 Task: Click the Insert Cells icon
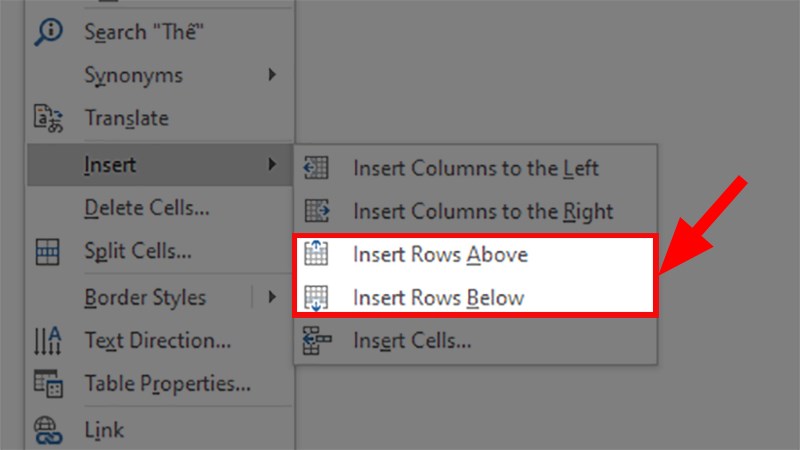[x=317, y=340]
